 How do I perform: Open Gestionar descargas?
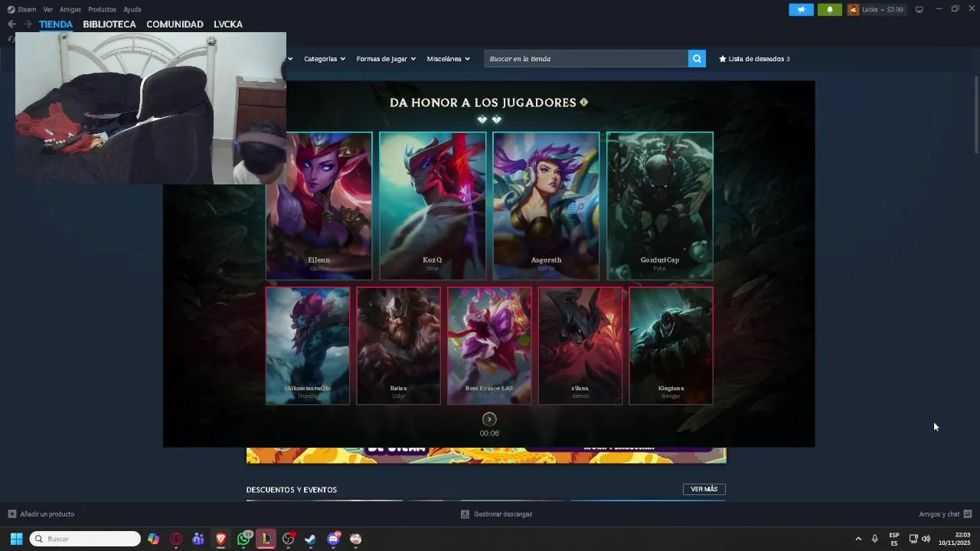497,514
